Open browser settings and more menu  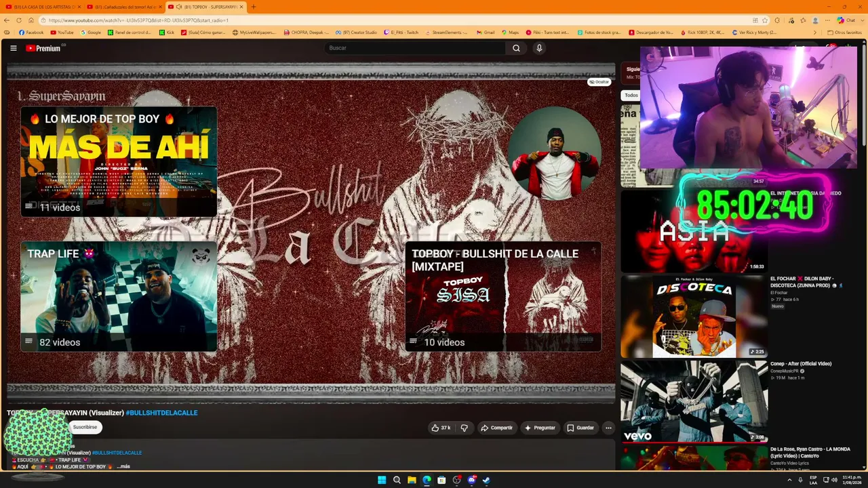[x=827, y=20]
